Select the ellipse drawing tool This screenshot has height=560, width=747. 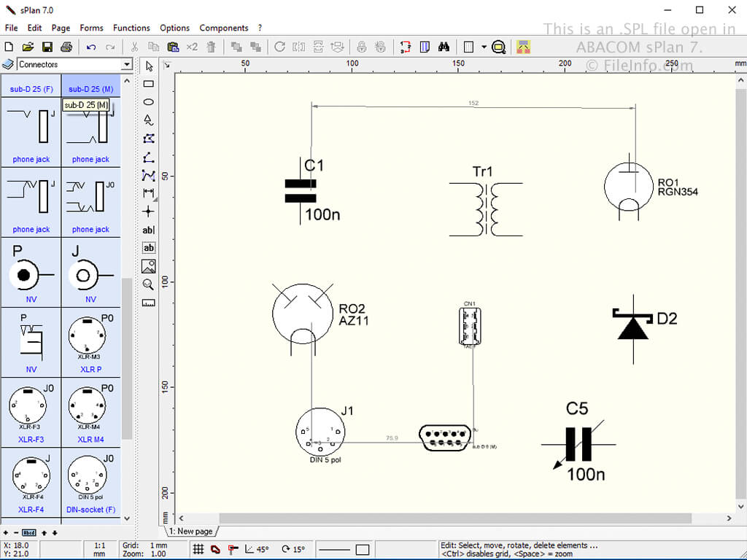148,102
